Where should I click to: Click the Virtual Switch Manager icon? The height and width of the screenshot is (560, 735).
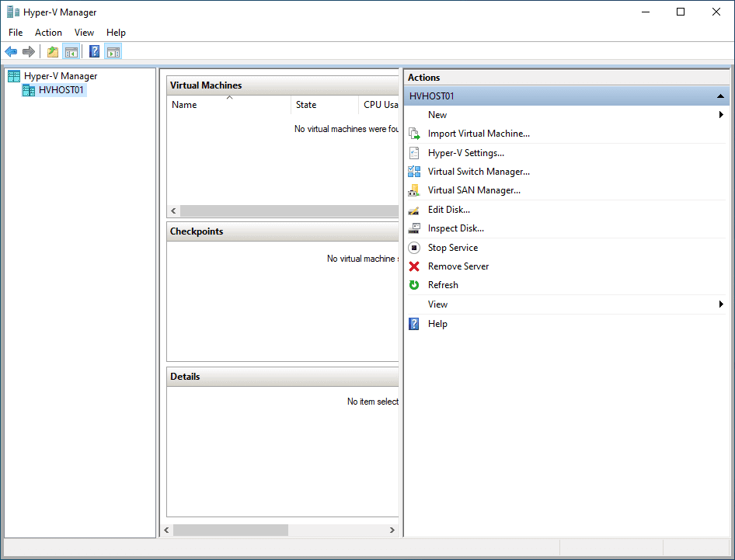414,172
